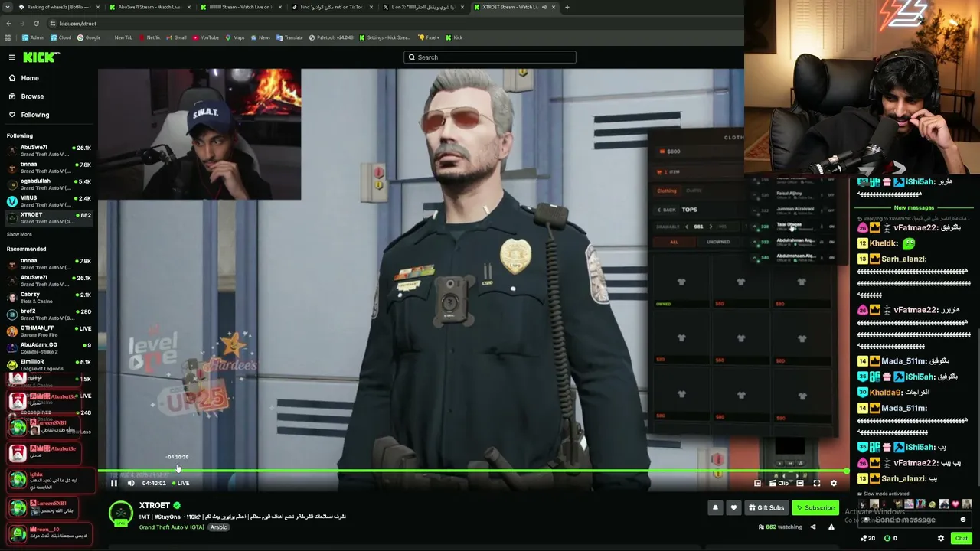This screenshot has width=980, height=551.
Task: Open VIRUS channel in sidebar
Action: click(48, 201)
